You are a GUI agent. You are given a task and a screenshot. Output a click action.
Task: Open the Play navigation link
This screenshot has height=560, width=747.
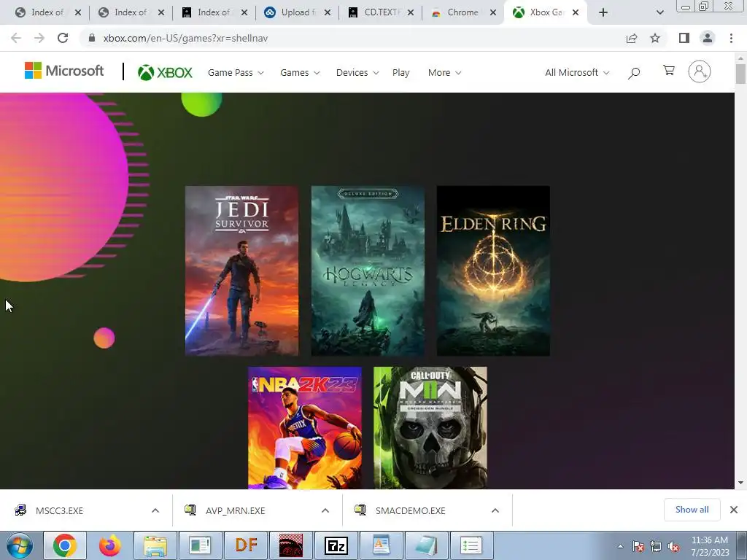point(400,73)
